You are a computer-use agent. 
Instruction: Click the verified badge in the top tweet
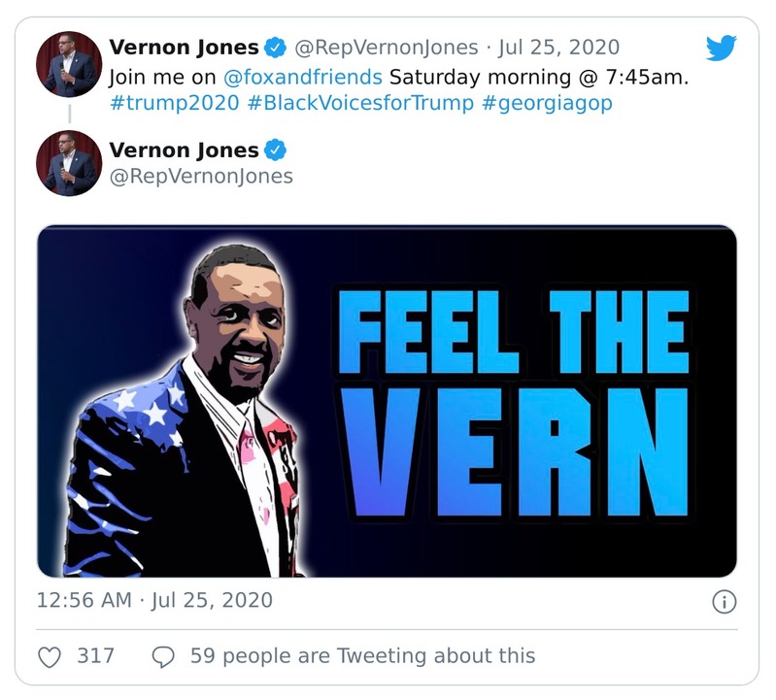277,48
